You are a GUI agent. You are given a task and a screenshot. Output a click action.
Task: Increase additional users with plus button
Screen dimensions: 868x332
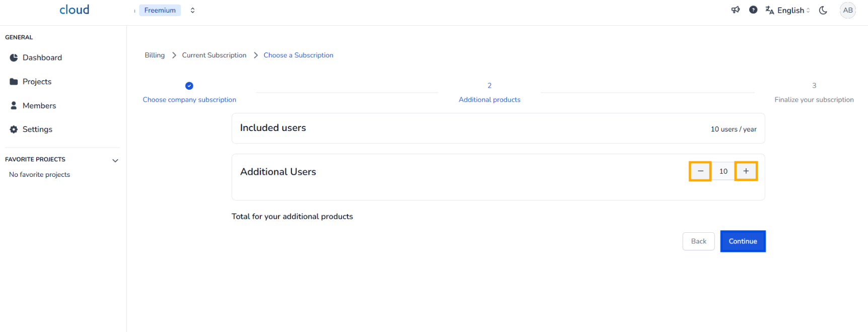click(746, 171)
